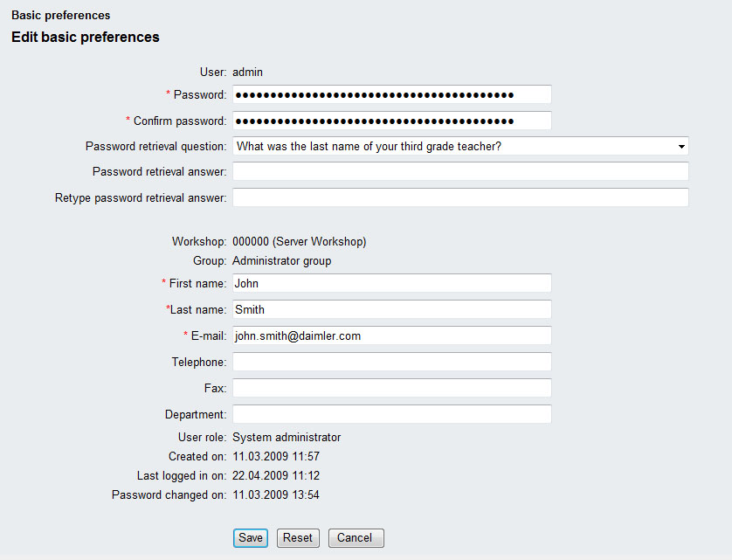
Task: Reset the form with the Reset button
Action: click(x=298, y=538)
